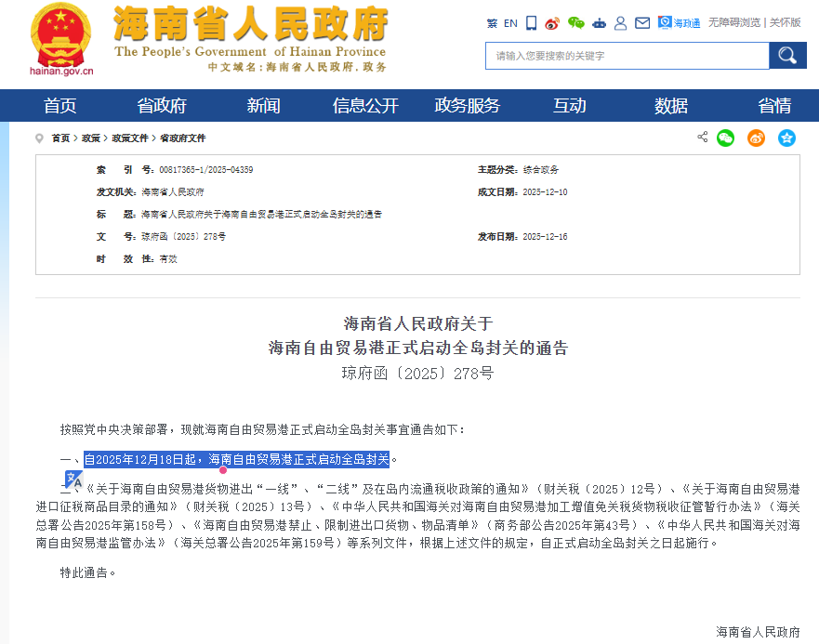Click the hainan.gov.cn domain text
Viewport: 819px width, 644px height.
click(x=61, y=72)
